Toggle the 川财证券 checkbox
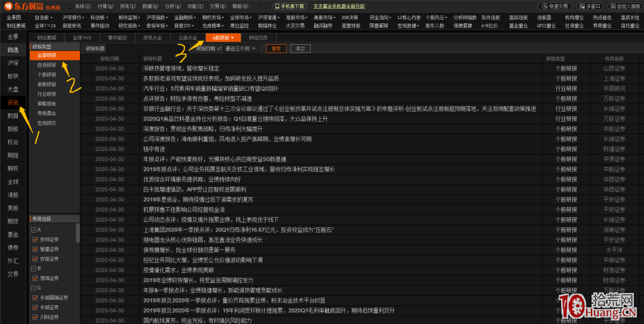 click(35, 317)
